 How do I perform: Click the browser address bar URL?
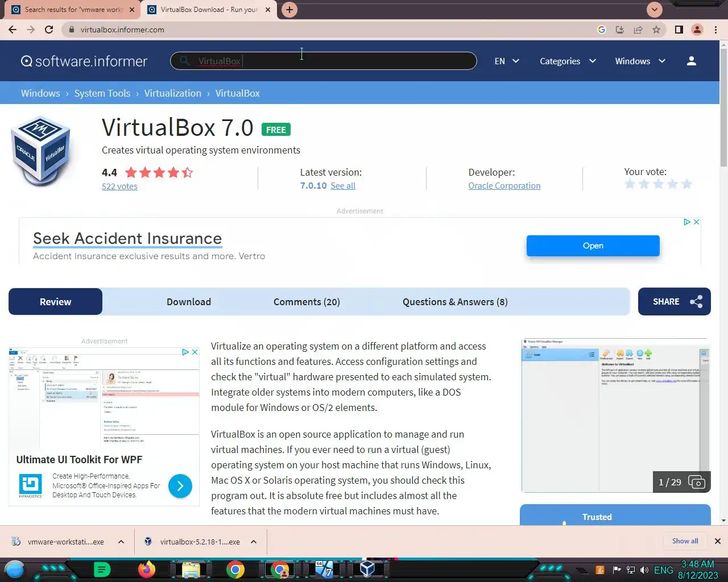pos(122,30)
